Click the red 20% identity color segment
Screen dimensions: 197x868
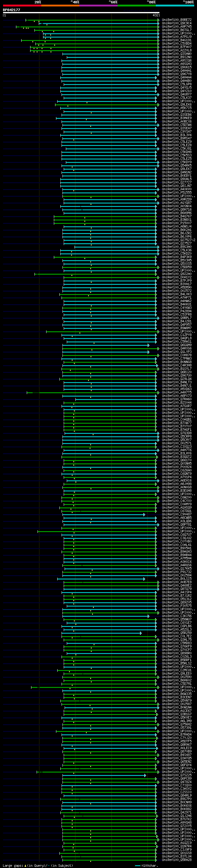point(22,6)
